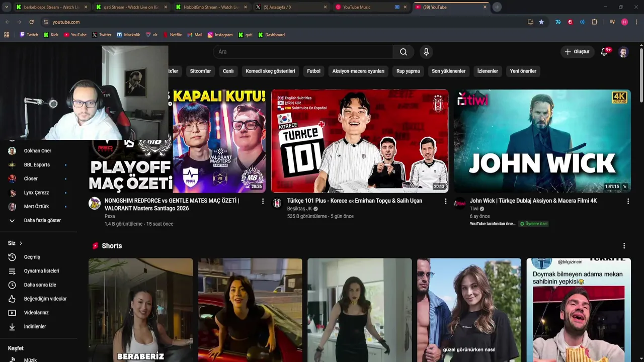Viewport: 644px width, 362px height.
Task: Open the new tab plus button
Action: click(x=497, y=7)
